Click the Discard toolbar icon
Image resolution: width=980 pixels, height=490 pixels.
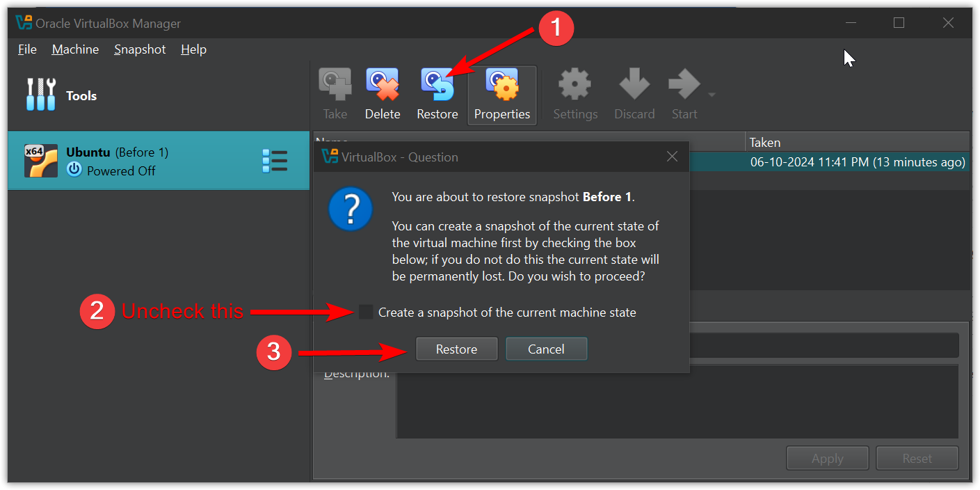coord(634,84)
